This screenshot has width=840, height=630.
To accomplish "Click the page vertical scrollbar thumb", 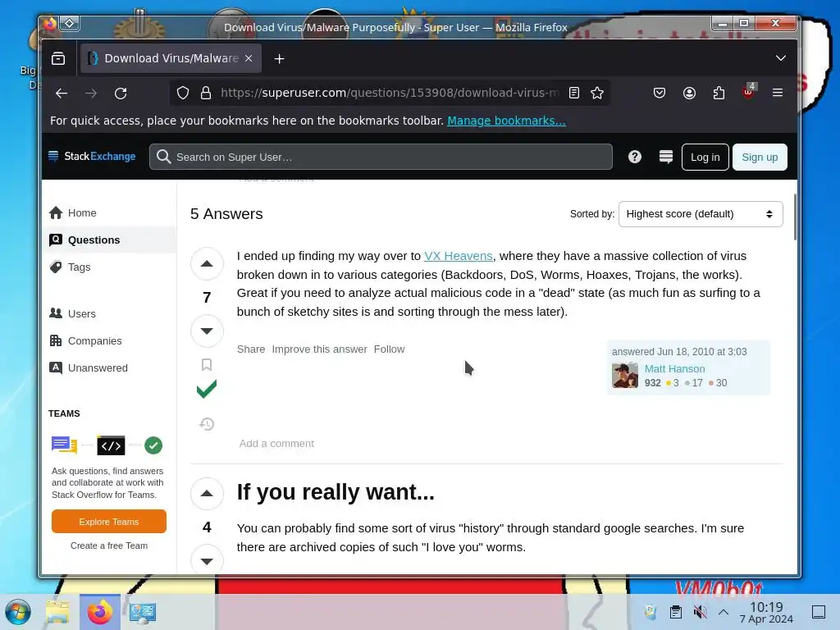I will [x=794, y=217].
